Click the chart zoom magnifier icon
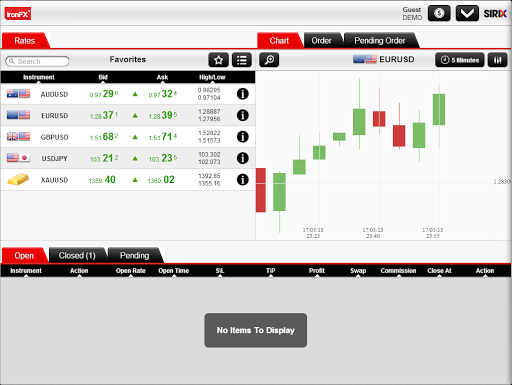Screen dimensions: 512x385 (x=269, y=60)
